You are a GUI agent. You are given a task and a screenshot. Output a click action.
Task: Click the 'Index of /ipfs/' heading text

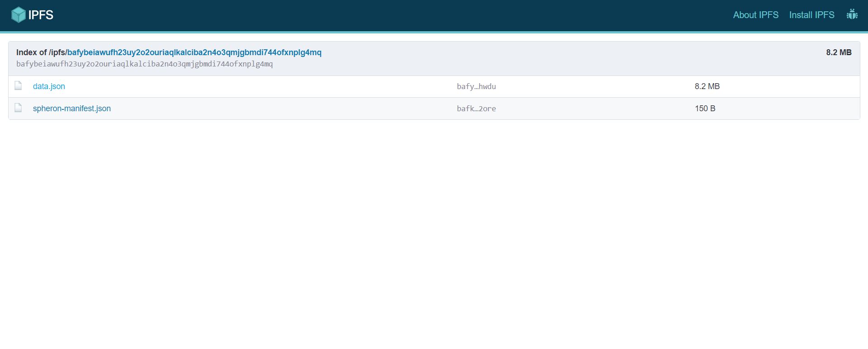pos(42,52)
